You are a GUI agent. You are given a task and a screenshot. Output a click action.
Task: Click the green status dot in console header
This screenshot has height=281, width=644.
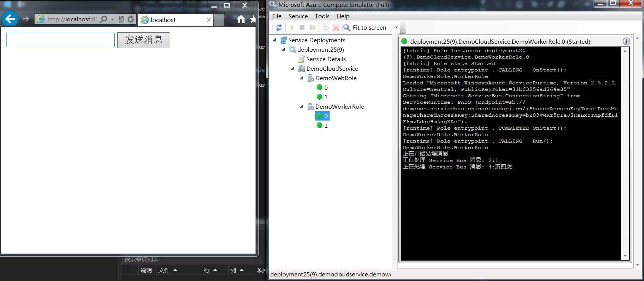pyautogui.click(x=404, y=41)
